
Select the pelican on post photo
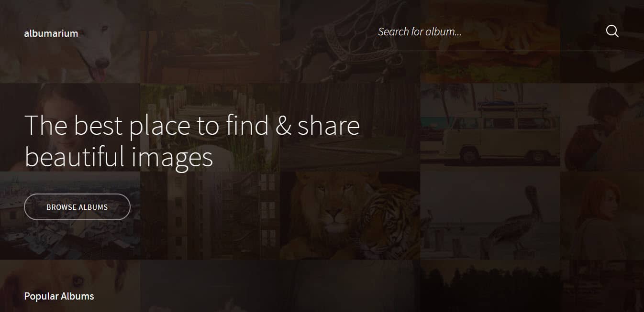click(490, 215)
